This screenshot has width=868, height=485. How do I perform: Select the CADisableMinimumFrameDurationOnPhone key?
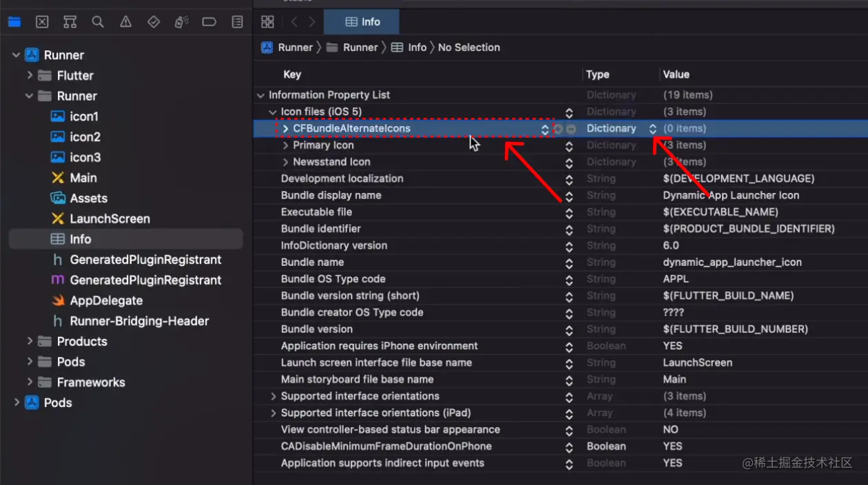(386, 446)
